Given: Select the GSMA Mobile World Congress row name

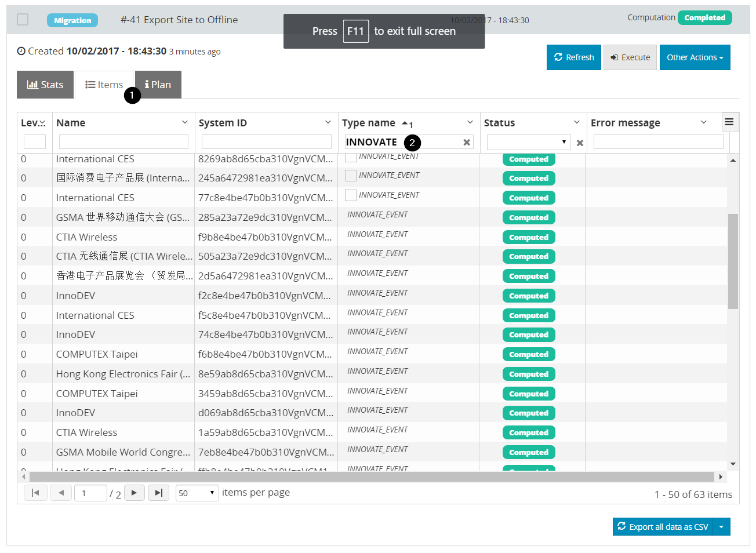Looking at the screenshot, I should tap(123, 452).
